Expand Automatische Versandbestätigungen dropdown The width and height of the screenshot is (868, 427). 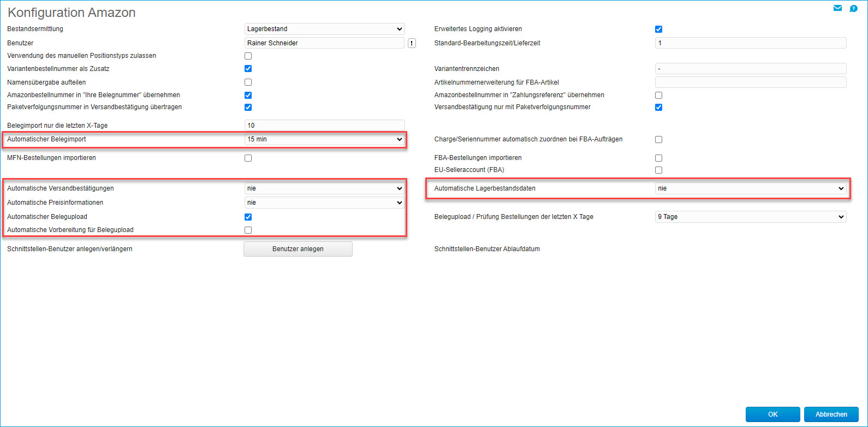pyautogui.click(x=325, y=188)
